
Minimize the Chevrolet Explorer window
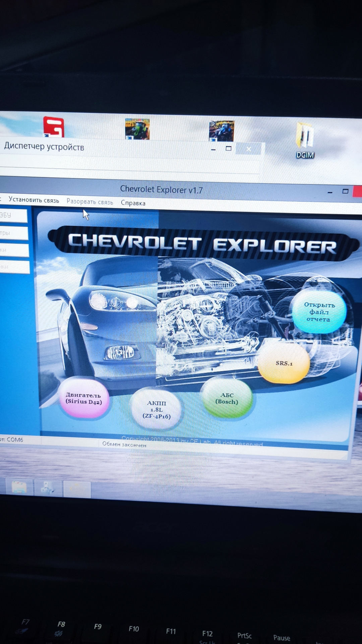pos(330,192)
